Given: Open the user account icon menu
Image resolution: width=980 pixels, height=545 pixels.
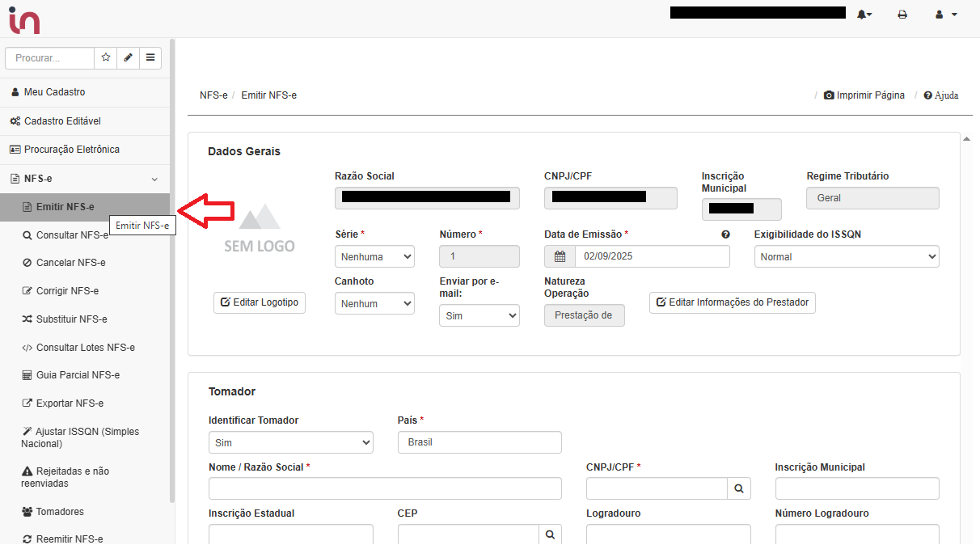Looking at the screenshot, I should (x=945, y=15).
